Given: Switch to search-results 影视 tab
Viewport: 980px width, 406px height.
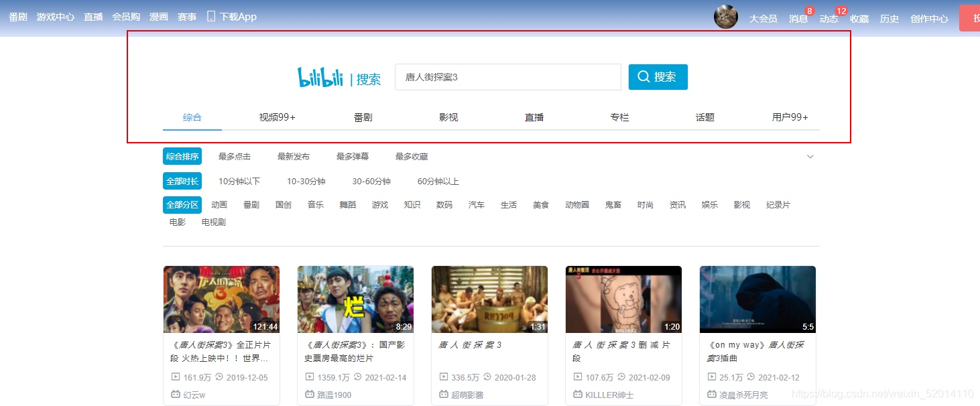Looking at the screenshot, I should pos(448,117).
